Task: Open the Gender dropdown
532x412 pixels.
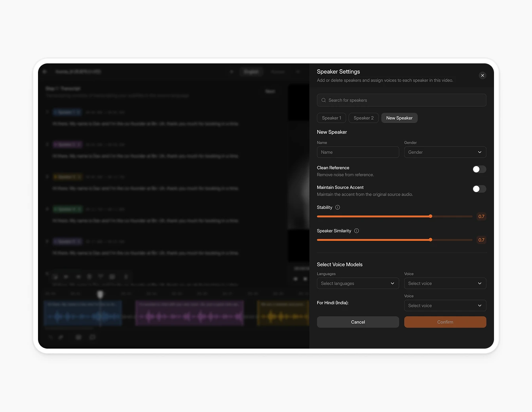Action: coord(445,152)
